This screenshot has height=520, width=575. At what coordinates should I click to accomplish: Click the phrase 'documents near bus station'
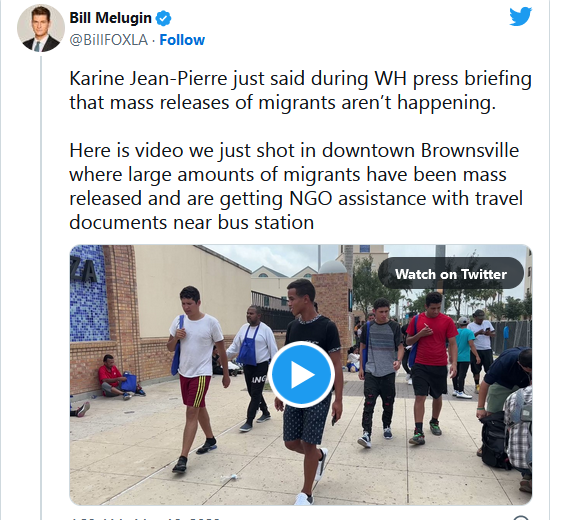click(191, 222)
